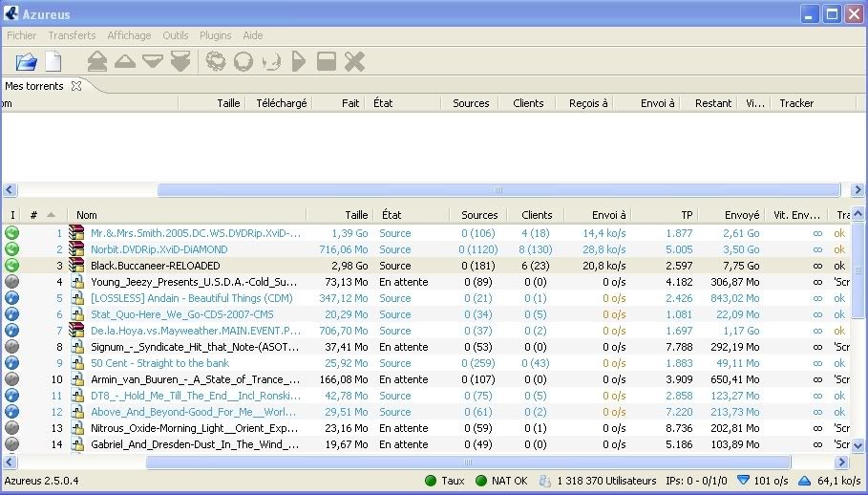The image size is (868, 495).
Task: Click the blue download speed arrow in status bar
Action: coord(744,481)
